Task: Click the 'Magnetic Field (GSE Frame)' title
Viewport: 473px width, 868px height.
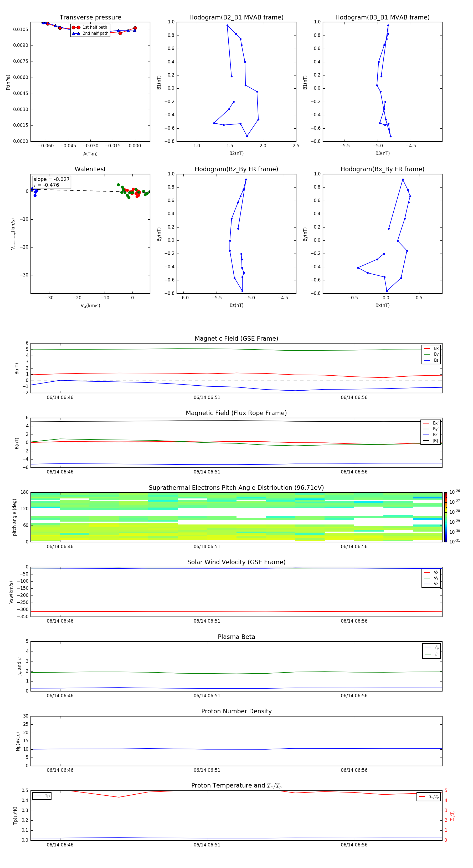Action: 236,339
